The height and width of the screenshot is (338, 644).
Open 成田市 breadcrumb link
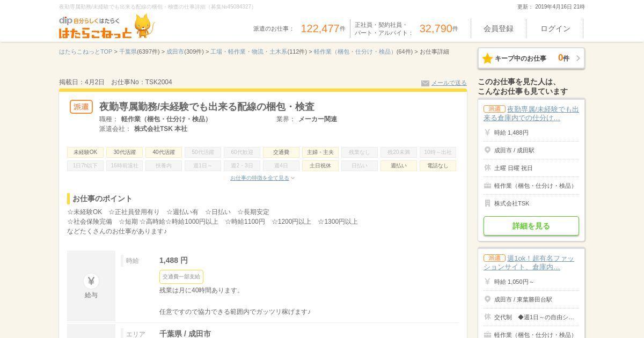(x=175, y=52)
